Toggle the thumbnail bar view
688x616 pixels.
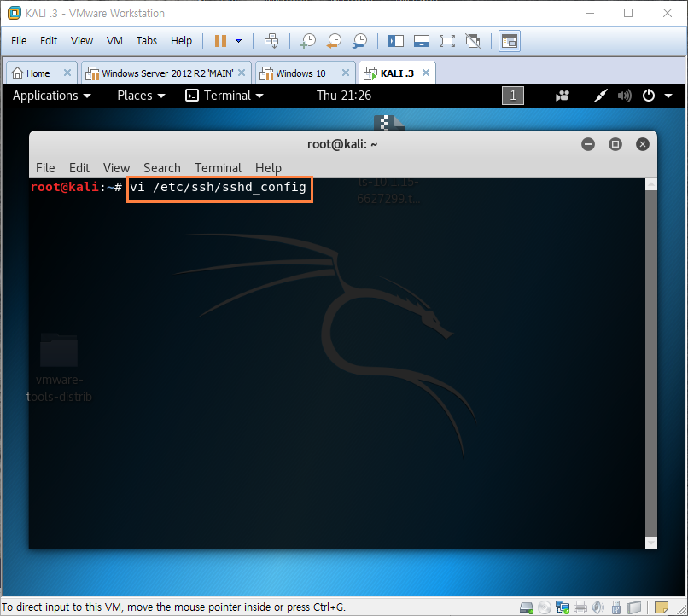[421, 41]
